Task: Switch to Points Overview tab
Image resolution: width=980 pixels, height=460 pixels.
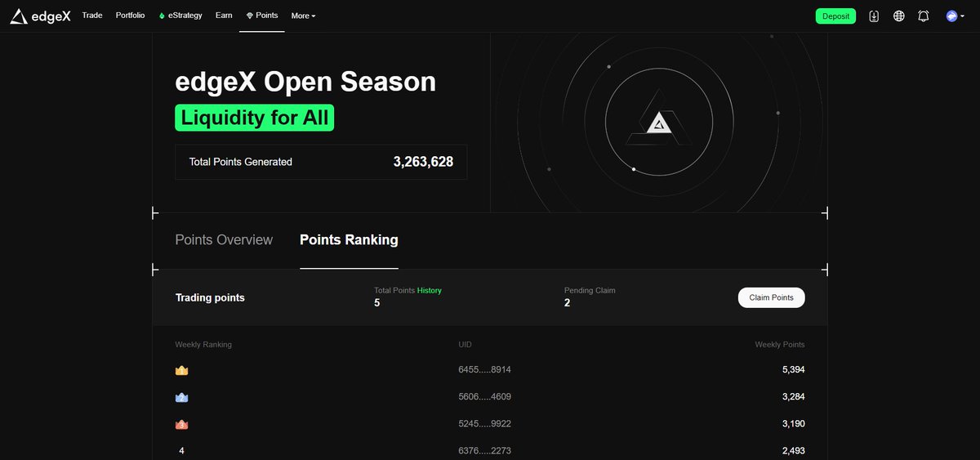Action: click(x=224, y=240)
